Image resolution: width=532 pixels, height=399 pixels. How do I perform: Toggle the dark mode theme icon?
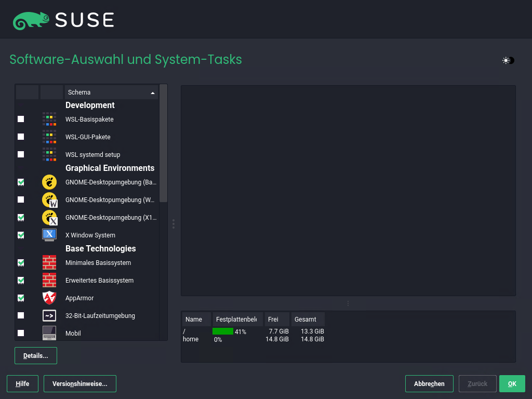(508, 60)
